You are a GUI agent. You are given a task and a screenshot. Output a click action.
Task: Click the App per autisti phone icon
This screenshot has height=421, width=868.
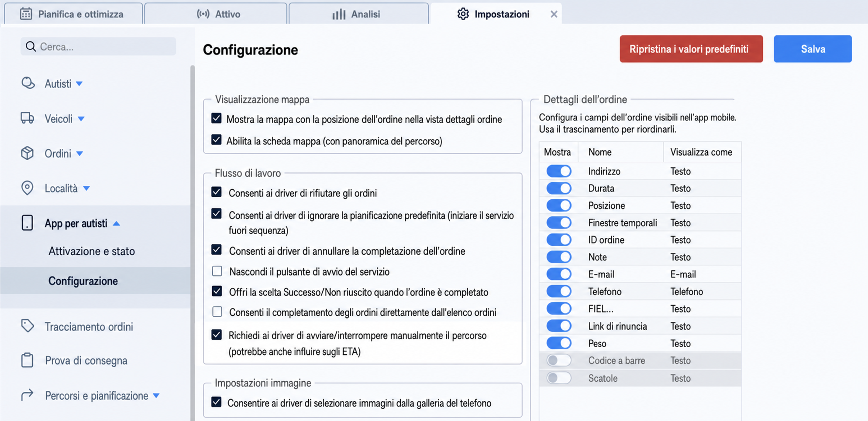coord(27,223)
